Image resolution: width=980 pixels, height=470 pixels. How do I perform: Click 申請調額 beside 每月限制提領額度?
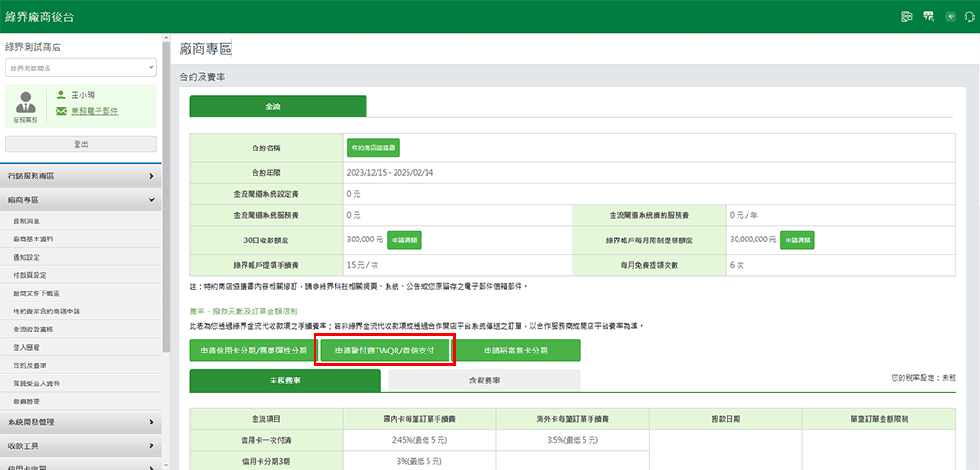coord(798,240)
